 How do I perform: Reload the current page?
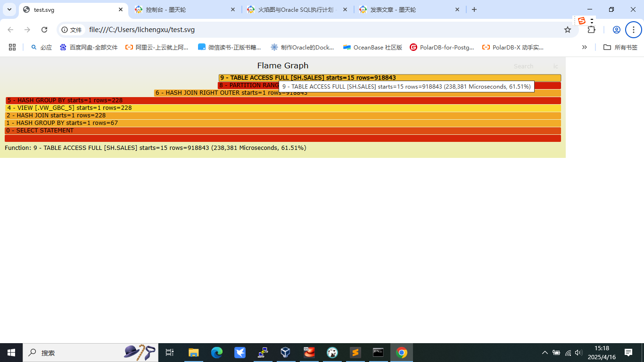(44, 30)
